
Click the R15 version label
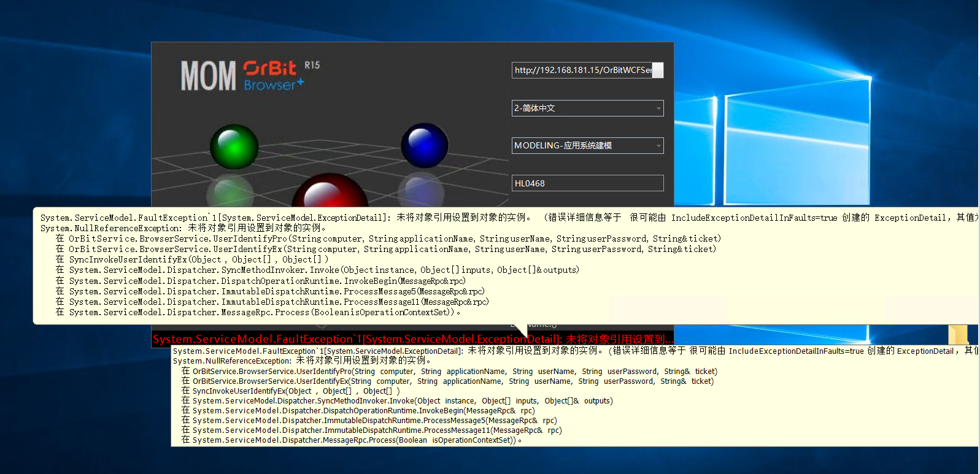[x=312, y=65]
